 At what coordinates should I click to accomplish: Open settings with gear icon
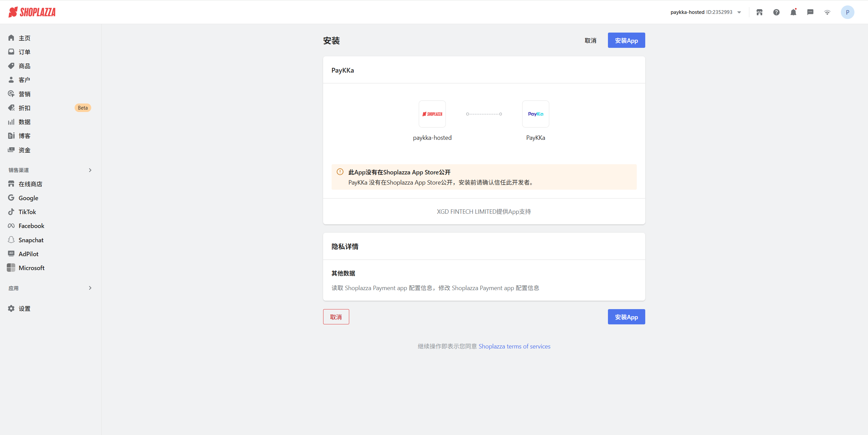coord(24,309)
